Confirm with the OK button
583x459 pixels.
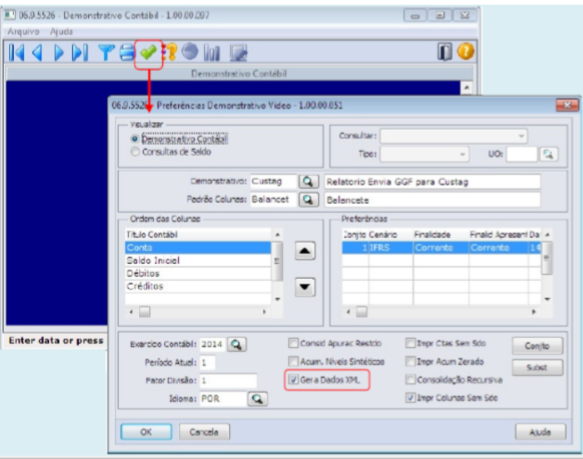tap(146, 432)
